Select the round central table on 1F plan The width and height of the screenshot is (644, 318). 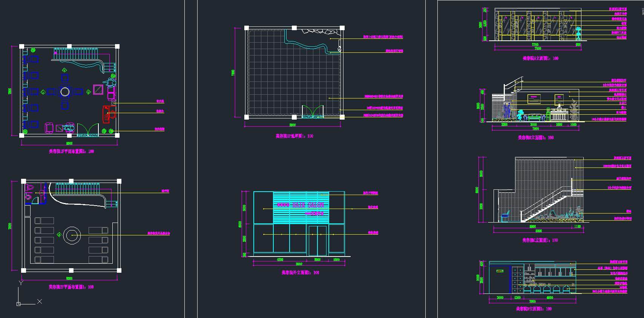tap(65, 92)
